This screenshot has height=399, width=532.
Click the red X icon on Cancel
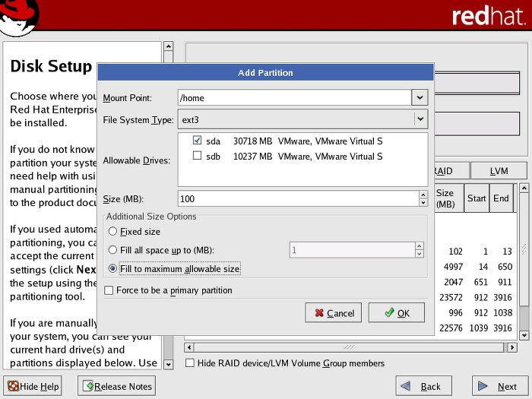(319, 313)
